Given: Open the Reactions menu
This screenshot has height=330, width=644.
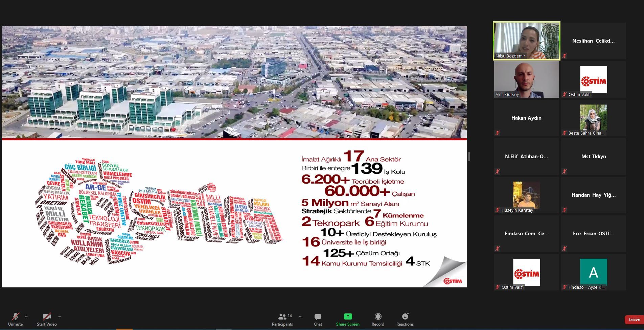Looking at the screenshot, I should point(405,320).
